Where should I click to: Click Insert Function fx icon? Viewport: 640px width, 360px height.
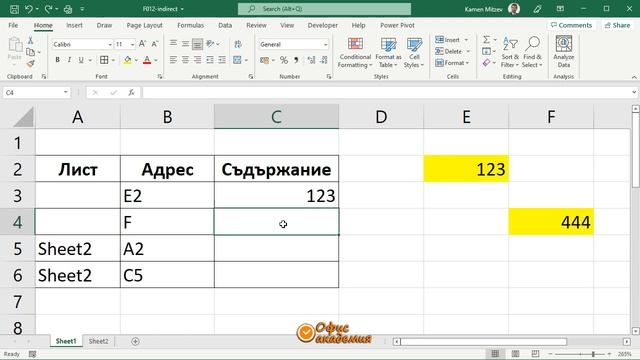tap(131, 93)
